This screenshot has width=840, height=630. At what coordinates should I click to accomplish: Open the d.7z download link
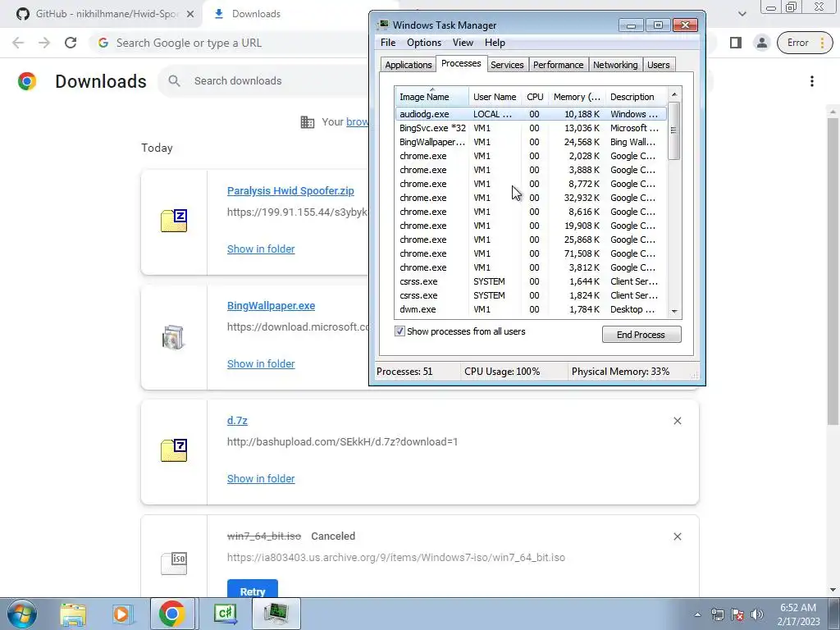[x=237, y=421]
